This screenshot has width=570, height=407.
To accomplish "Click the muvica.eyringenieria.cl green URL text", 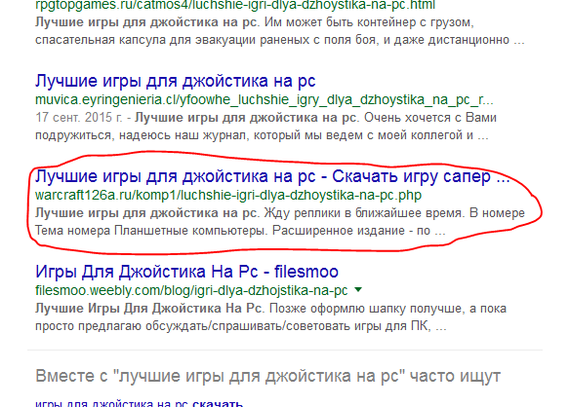I will click(x=264, y=100).
